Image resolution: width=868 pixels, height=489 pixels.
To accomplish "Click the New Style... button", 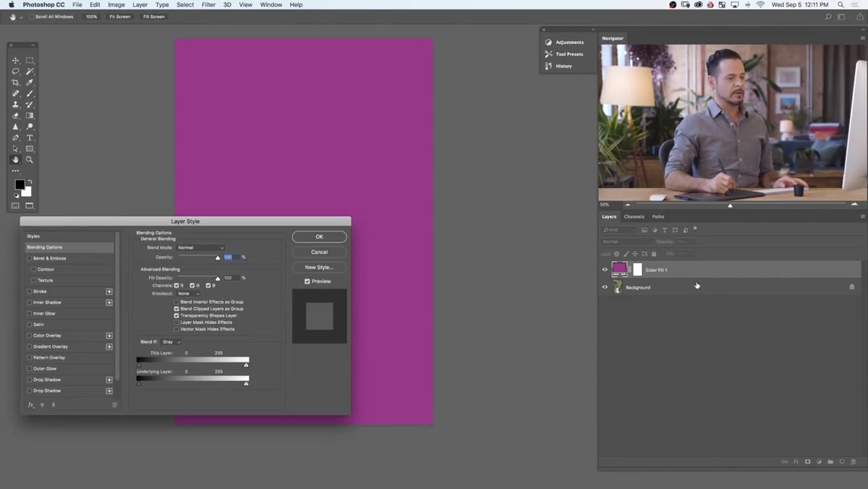I will coord(319,267).
